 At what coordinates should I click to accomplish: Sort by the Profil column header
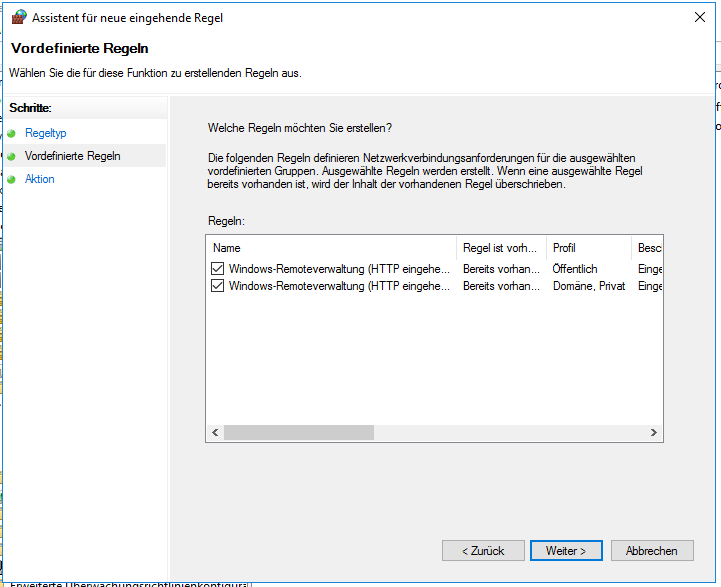(x=589, y=248)
